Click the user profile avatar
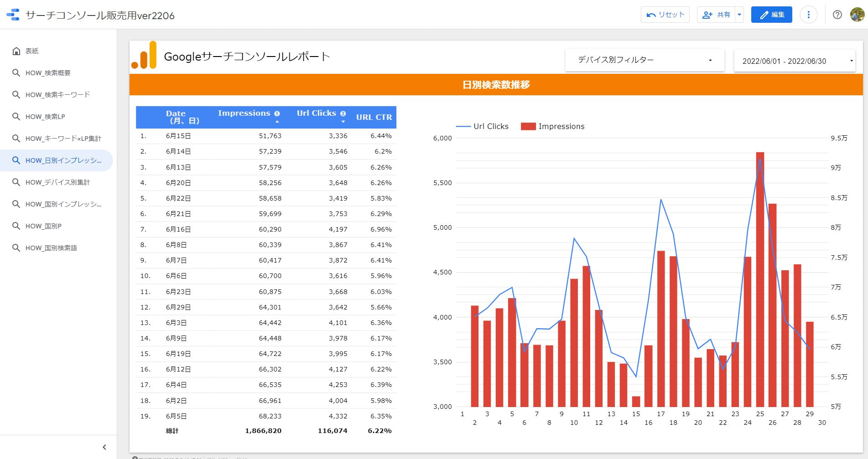Viewport: 868px width, 459px height. click(x=857, y=15)
